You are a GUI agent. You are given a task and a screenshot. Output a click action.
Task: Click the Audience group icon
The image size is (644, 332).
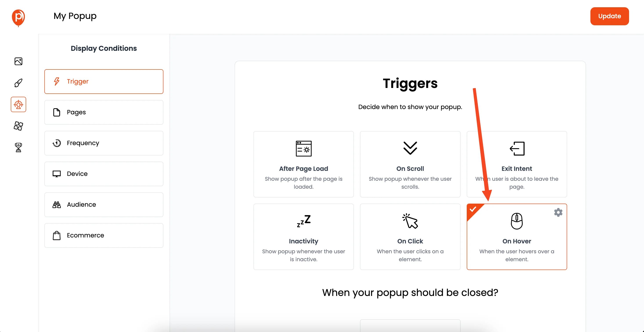point(57,204)
